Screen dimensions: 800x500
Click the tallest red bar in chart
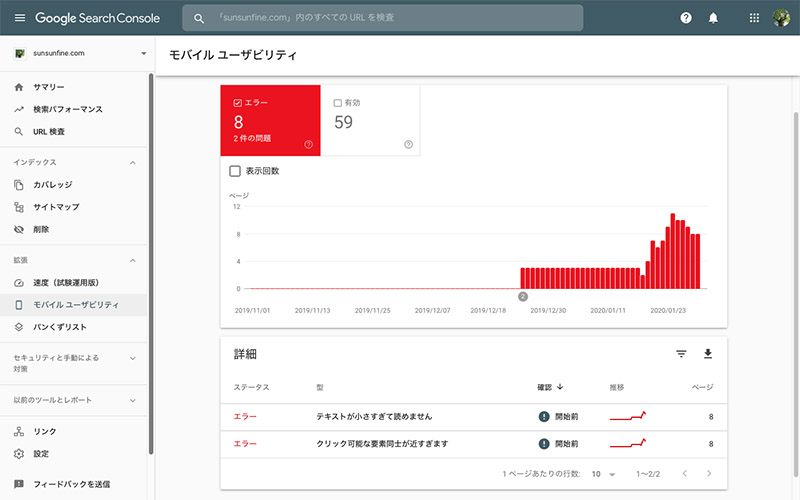[673, 251]
